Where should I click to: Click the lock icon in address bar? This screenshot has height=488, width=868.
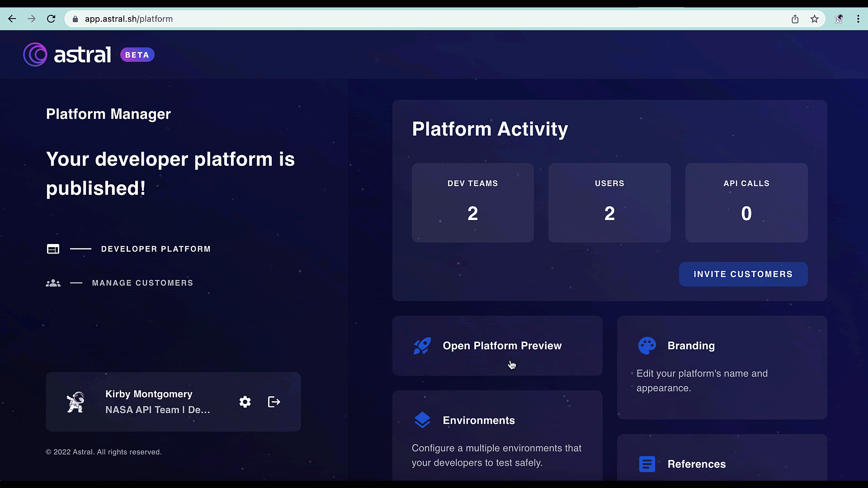tap(75, 19)
